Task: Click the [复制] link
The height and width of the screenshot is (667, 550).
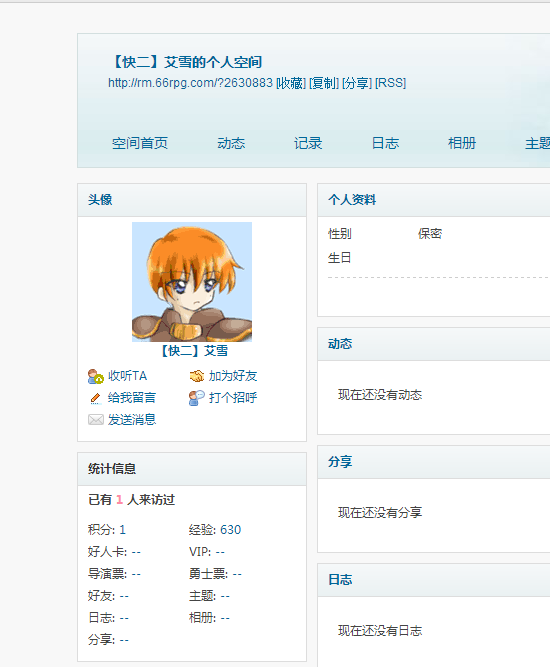Action: point(324,83)
